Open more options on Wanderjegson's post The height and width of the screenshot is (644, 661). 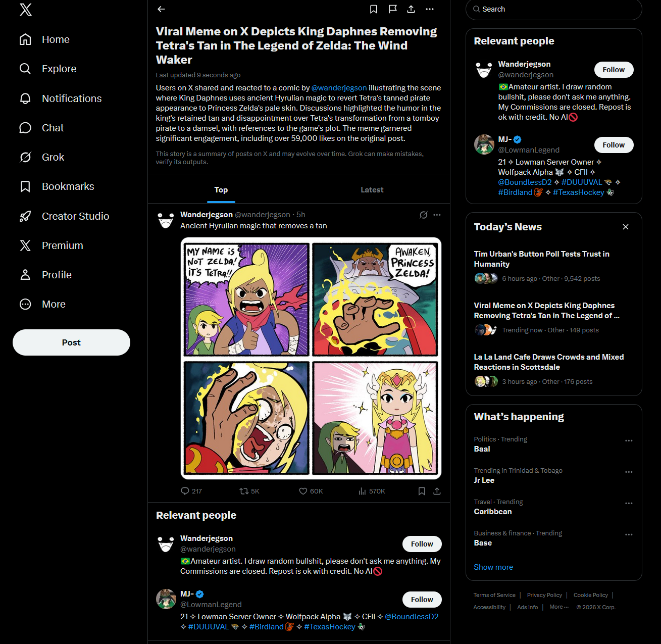[437, 215]
